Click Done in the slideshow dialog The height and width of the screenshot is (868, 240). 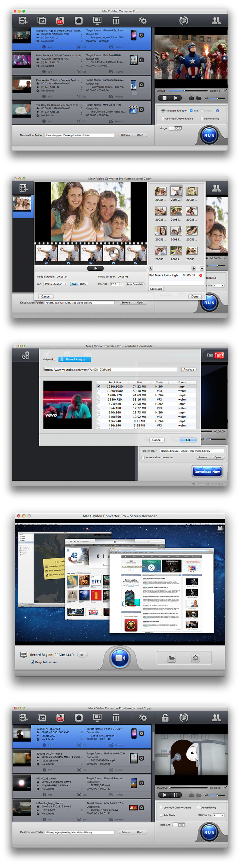pyautogui.click(x=195, y=296)
